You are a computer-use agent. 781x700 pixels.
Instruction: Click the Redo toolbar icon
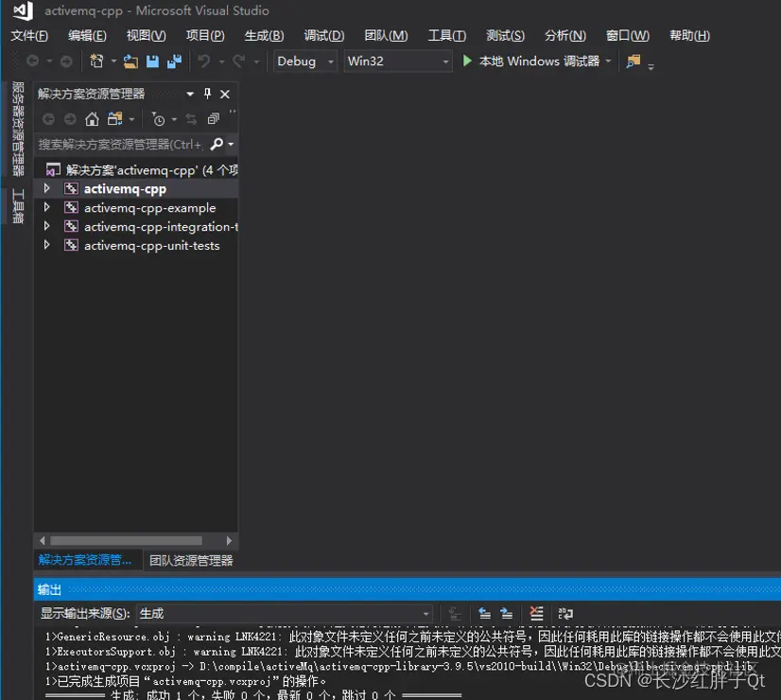239,61
